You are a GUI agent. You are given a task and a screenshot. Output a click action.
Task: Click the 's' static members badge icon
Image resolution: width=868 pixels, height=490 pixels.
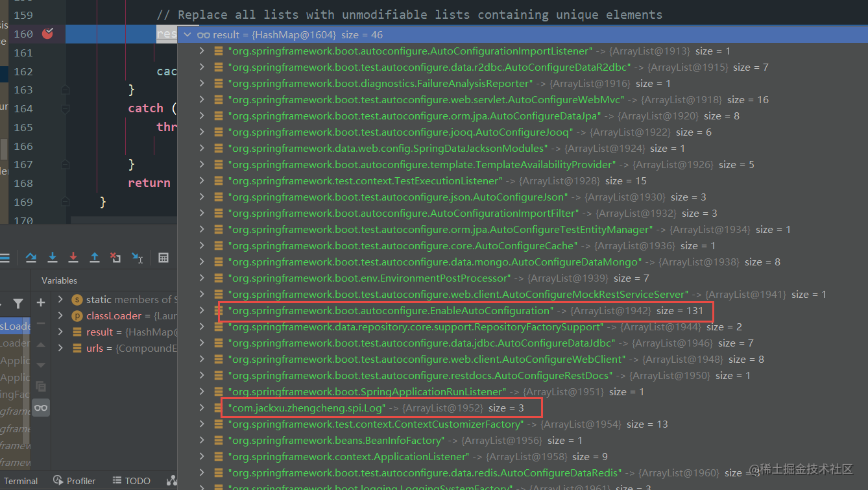(x=77, y=299)
